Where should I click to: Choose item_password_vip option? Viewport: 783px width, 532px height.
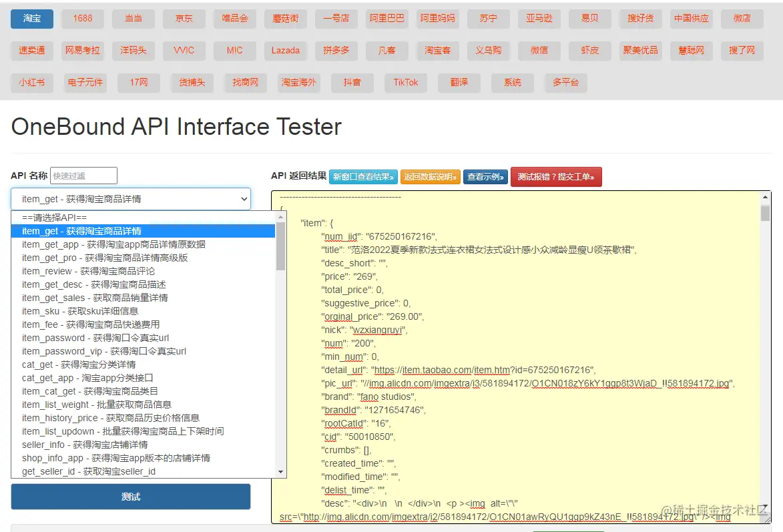tap(143, 351)
